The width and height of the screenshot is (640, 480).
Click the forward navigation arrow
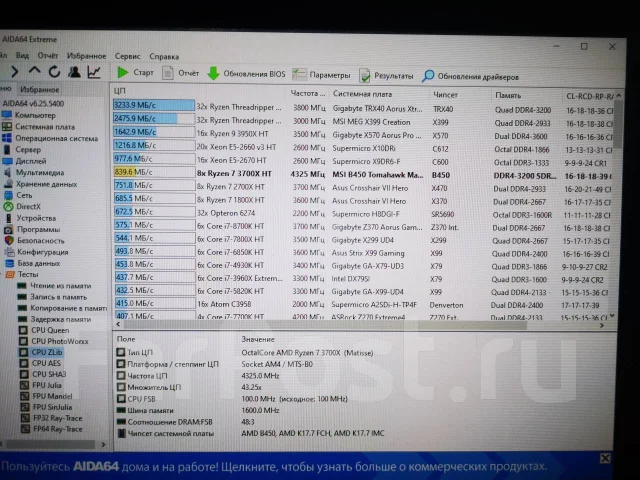[15, 71]
